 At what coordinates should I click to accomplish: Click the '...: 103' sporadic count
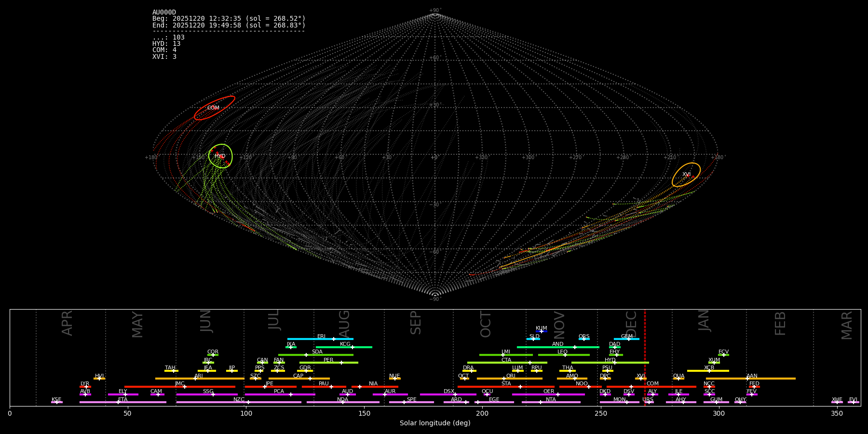[168, 37]
